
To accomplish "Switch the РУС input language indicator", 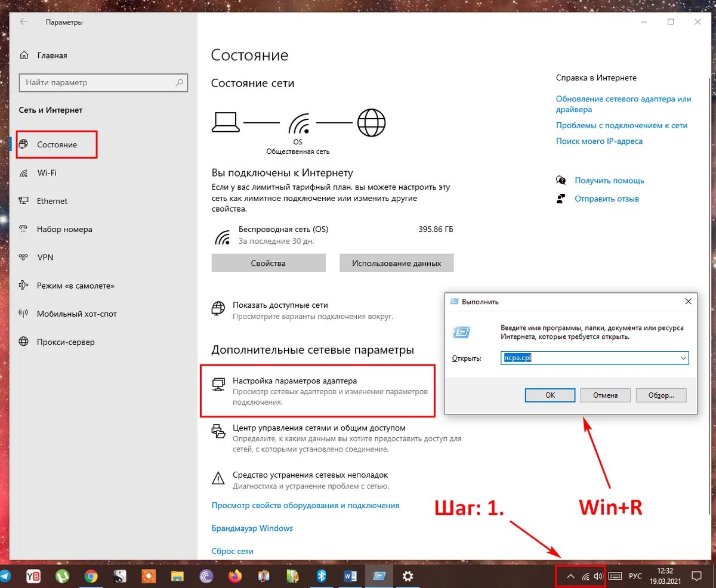I will pyautogui.click(x=635, y=577).
